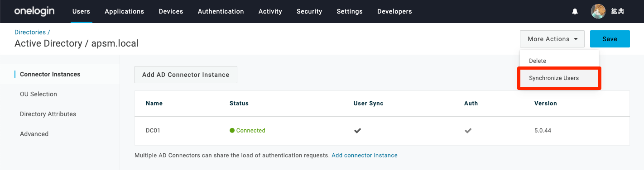Image resolution: width=644 pixels, height=170 pixels.
Task: Click the Active Directory / apsm.local title
Action: [77, 44]
